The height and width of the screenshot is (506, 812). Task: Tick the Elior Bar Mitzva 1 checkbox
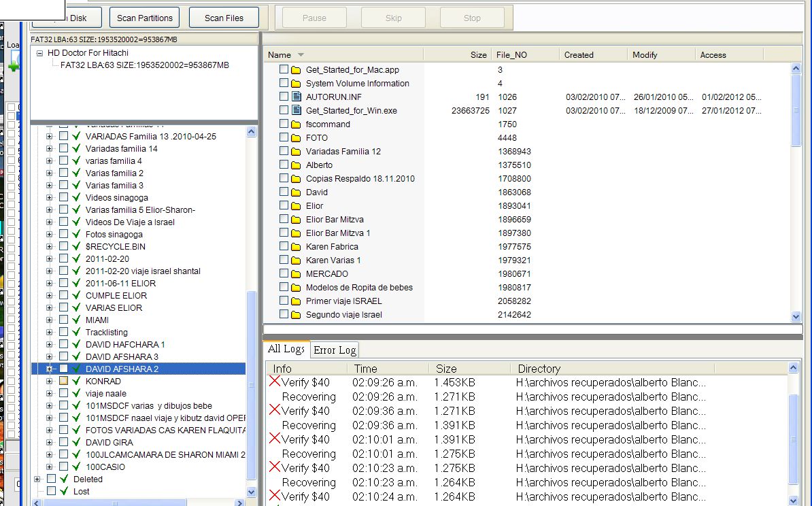pos(284,233)
